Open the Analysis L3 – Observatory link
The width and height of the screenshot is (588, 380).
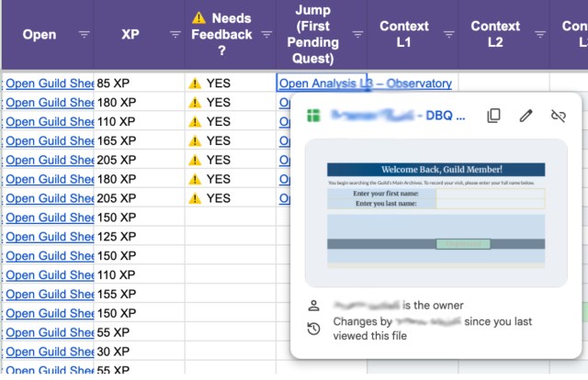click(365, 83)
